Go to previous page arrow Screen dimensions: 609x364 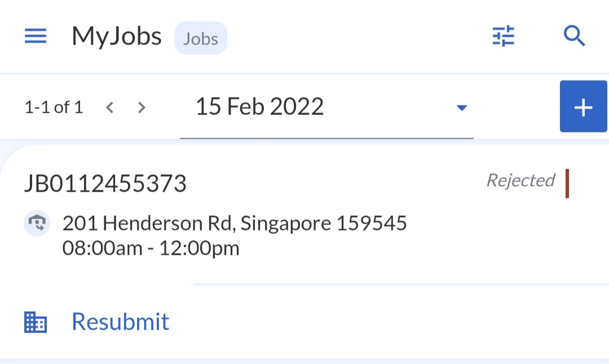(x=110, y=107)
